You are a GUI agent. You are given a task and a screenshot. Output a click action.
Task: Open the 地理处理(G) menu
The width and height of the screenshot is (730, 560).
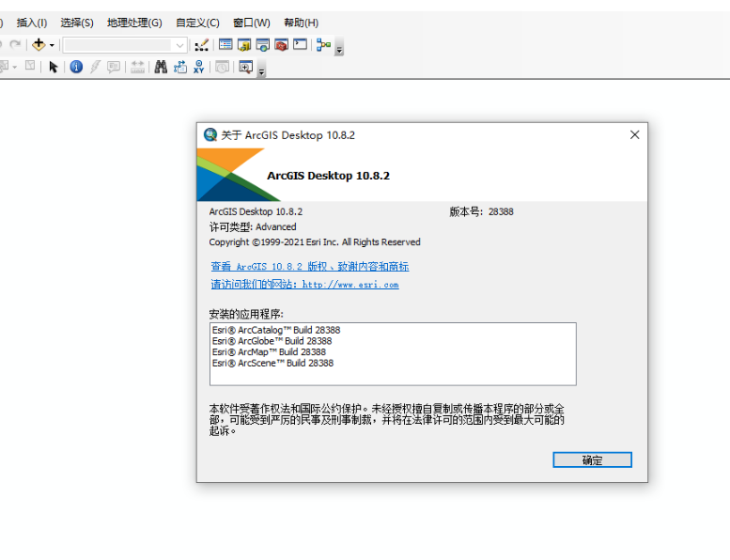[x=134, y=23]
